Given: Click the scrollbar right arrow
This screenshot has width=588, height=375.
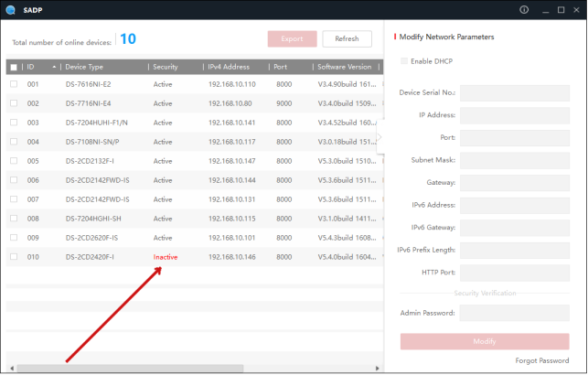Looking at the screenshot, I should 378,369.
